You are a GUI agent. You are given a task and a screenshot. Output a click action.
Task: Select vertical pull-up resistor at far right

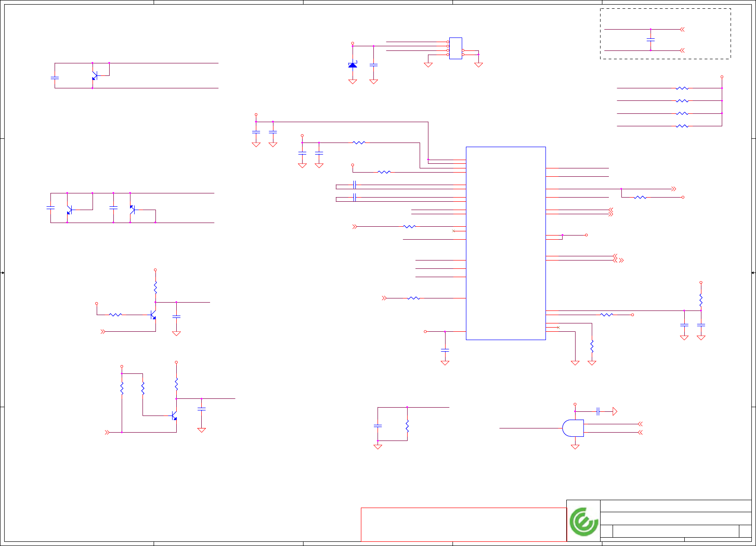coord(701,300)
